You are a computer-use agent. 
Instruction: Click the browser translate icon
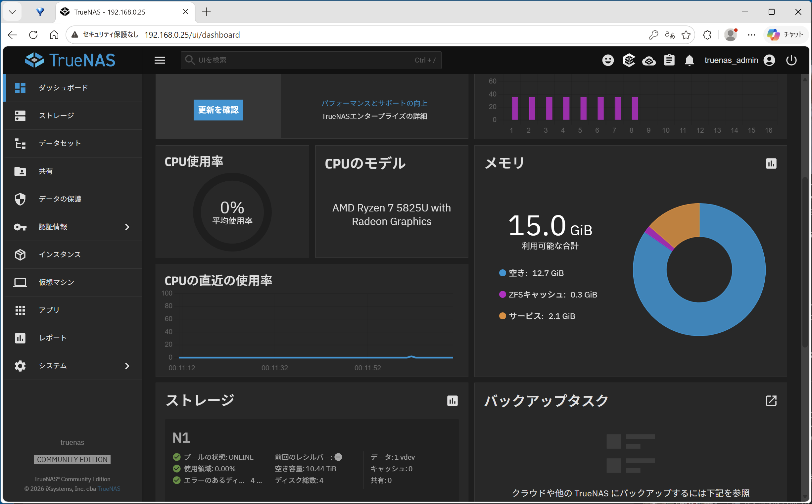click(x=669, y=35)
